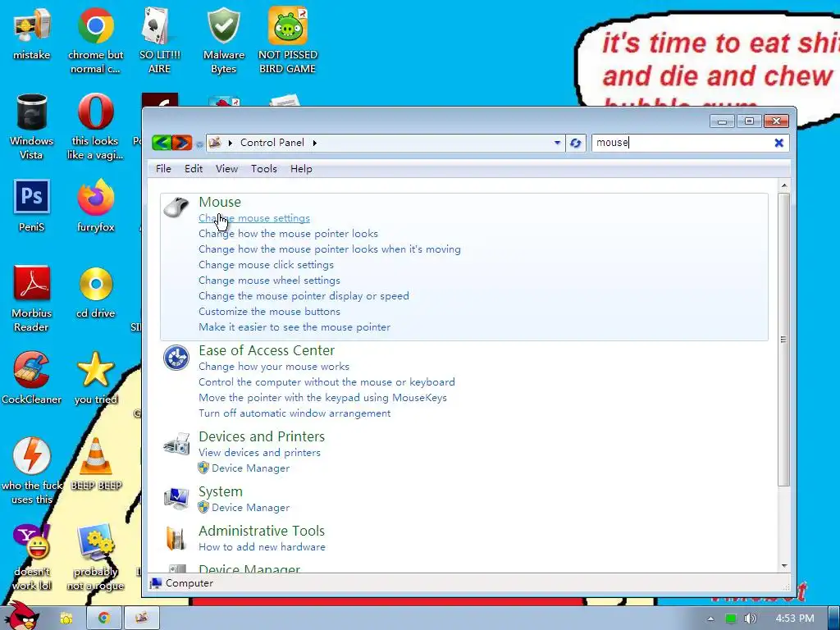Click 'Change mouse settings' link
The height and width of the screenshot is (630, 840).
pyautogui.click(x=254, y=218)
